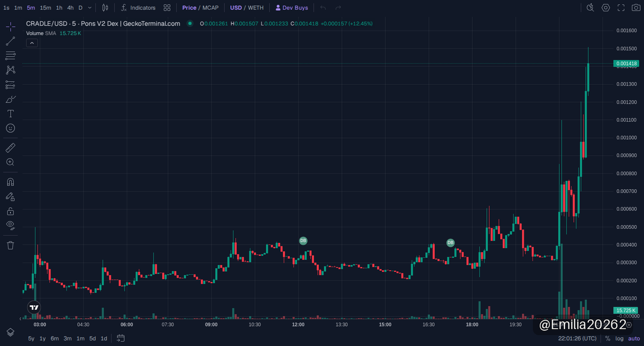
Task: Toggle stay in drawing mode
Action: click(10, 197)
